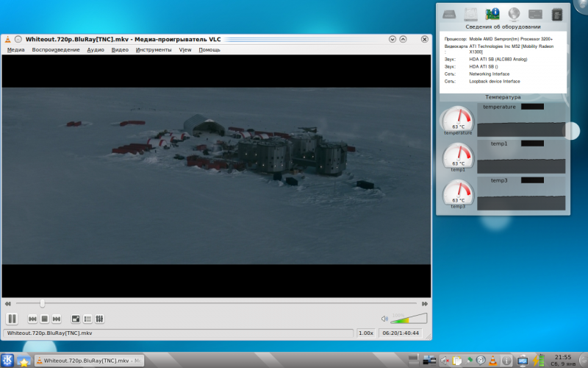This screenshot has height=368, width=588.
Task: Select the hard disk icon in widget
Action: pyautogui.click(x=470, y=14)
